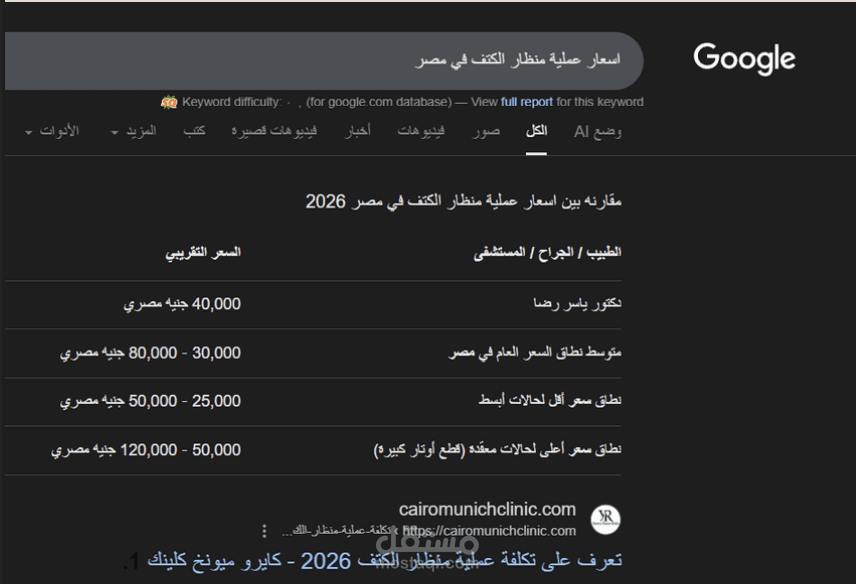The width and height of the screenshot is (856, 584).
Task: Click the price range '50,000 - 120,000 جنيه مصري'
Action: coord(146,450)
